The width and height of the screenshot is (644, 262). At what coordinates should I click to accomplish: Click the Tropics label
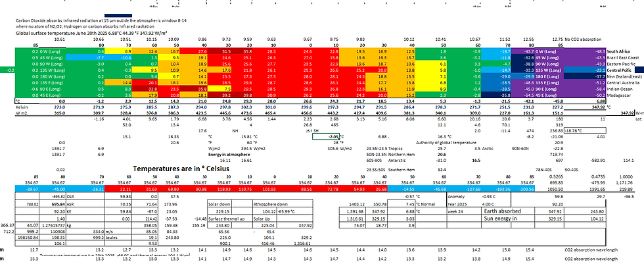tap(396, 149)
